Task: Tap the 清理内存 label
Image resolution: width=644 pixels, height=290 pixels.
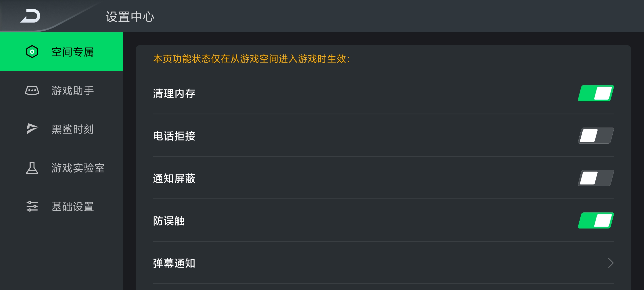Action: (174, 93)
